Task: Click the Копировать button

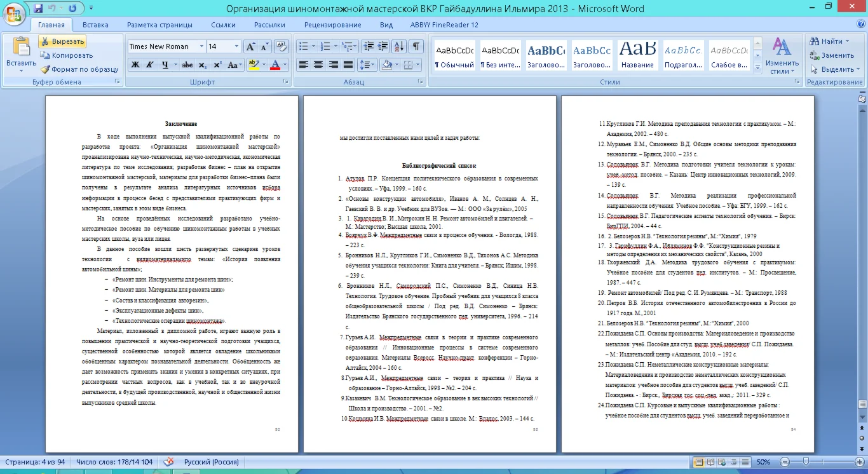Action: (66, 55)
